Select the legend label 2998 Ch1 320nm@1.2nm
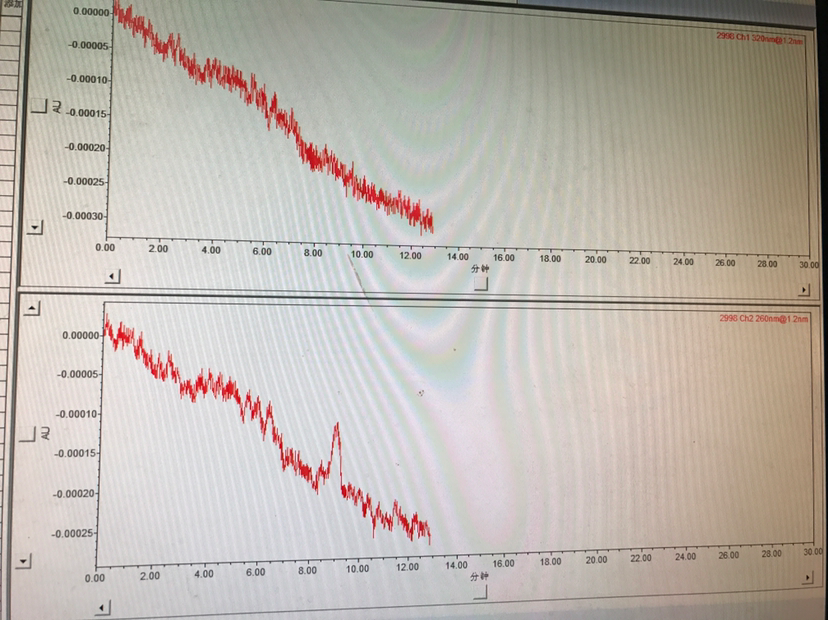 (759, 38)
